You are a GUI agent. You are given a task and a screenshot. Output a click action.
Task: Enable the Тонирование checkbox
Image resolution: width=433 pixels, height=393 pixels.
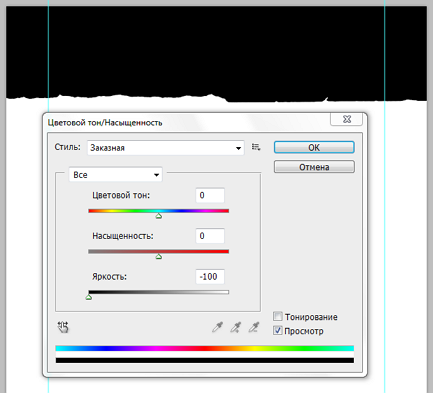pos(278,316)
